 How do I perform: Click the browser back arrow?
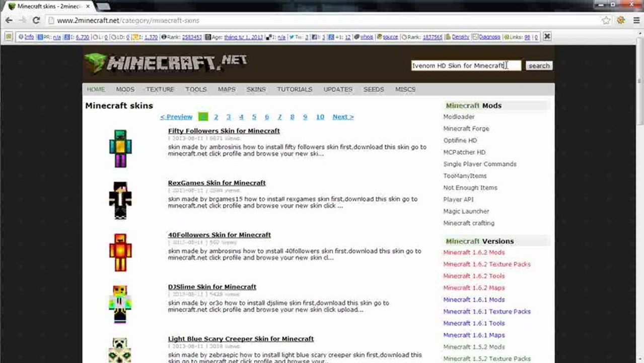point(9,21)
